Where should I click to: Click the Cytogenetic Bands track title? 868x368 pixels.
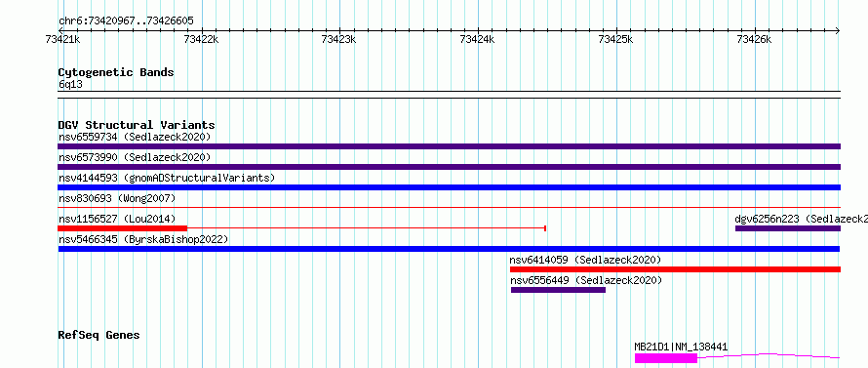coord(116,72)
